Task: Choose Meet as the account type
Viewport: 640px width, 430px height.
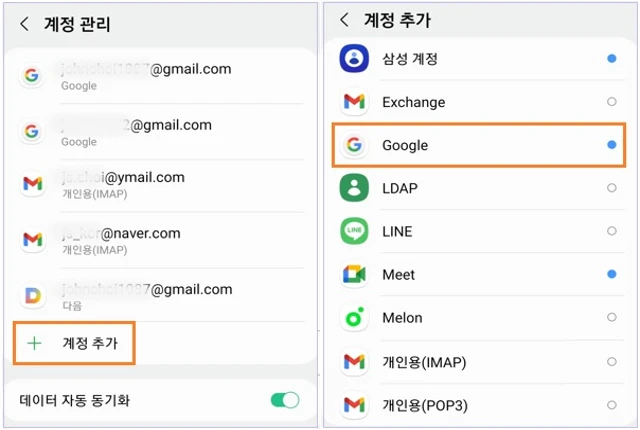Action: 398,275
